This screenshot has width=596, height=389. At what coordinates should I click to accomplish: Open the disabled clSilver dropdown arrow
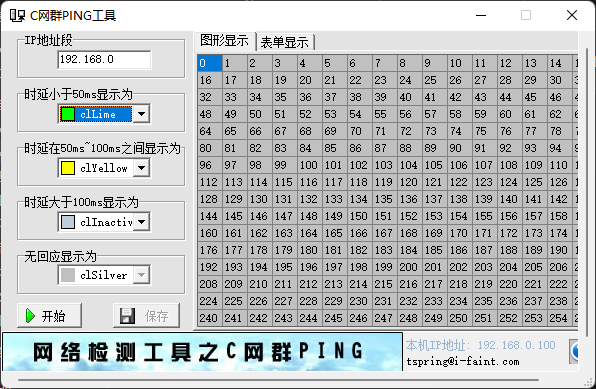click(141, 275)
